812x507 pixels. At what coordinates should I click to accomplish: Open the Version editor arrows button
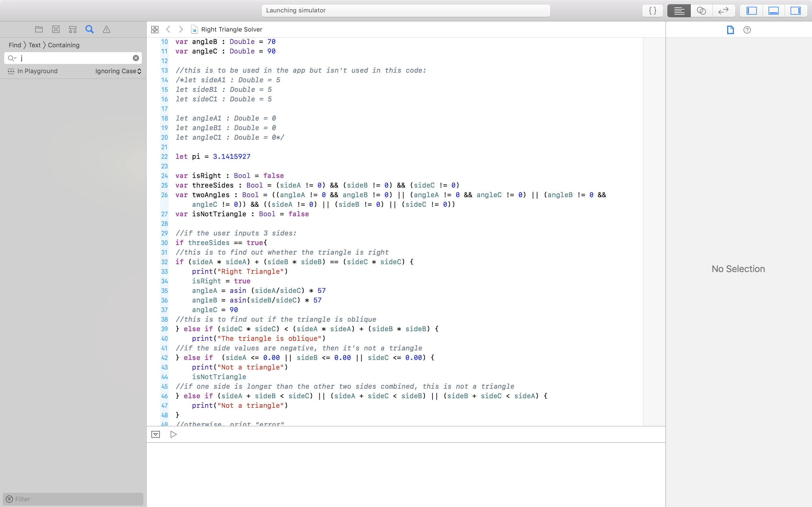click(x=723, y=10)
